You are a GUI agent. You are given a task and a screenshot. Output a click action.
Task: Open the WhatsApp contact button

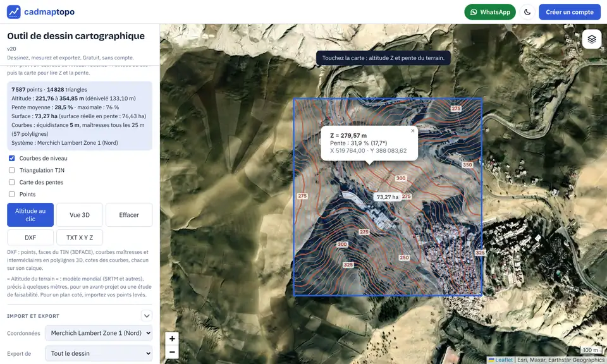point(489,12)
